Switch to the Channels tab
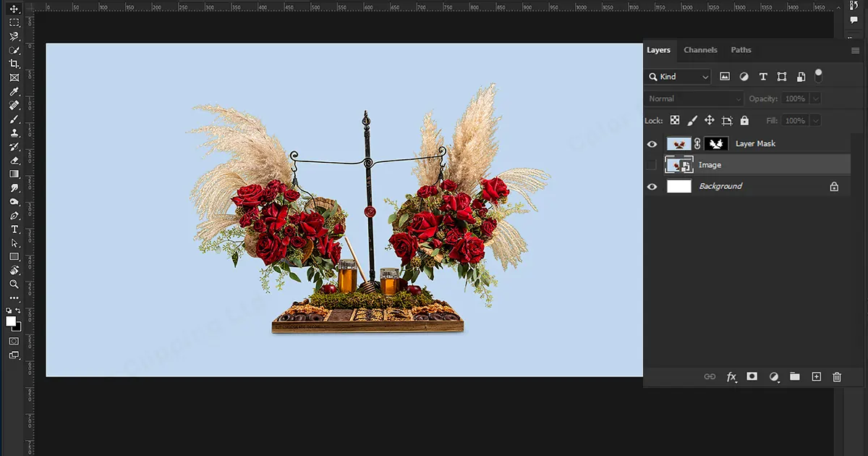 point(700,50)
